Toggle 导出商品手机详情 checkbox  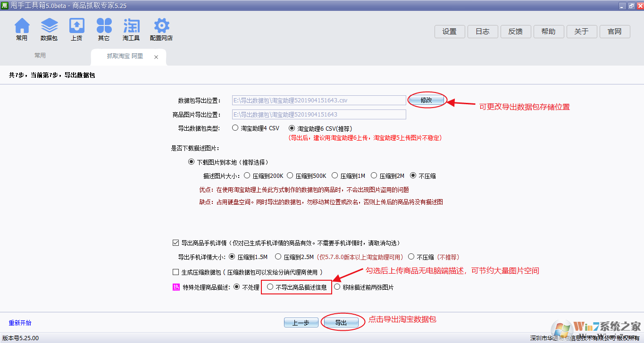(176, 243)
